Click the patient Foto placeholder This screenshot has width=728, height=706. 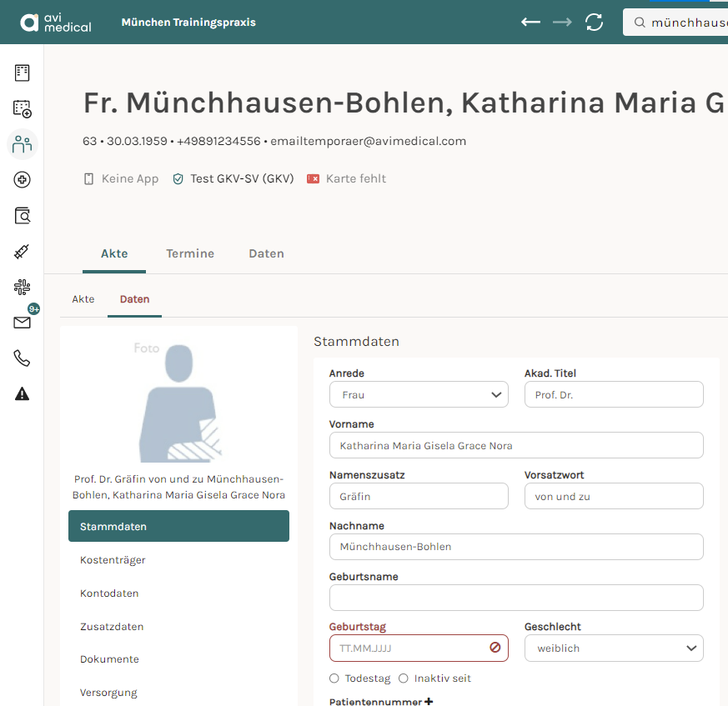click(179, 402)
